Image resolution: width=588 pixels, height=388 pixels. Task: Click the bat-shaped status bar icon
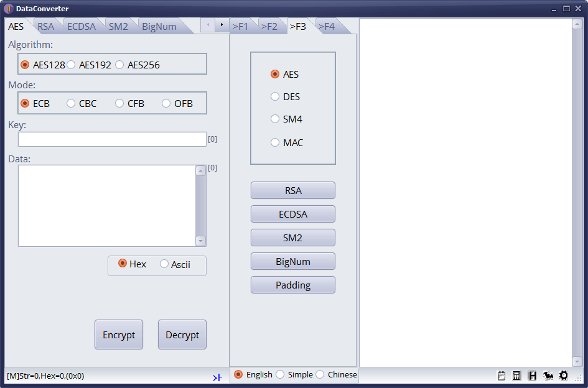(x=548, y=376)
